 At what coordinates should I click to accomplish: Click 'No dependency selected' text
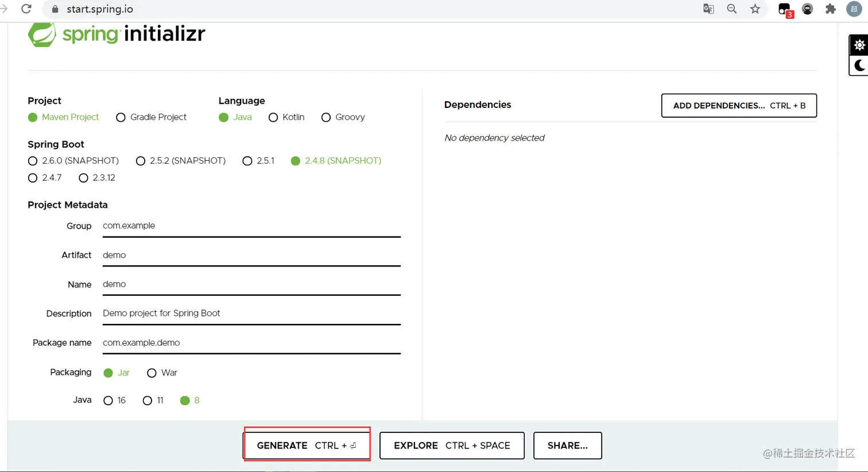tap(494, 138)
